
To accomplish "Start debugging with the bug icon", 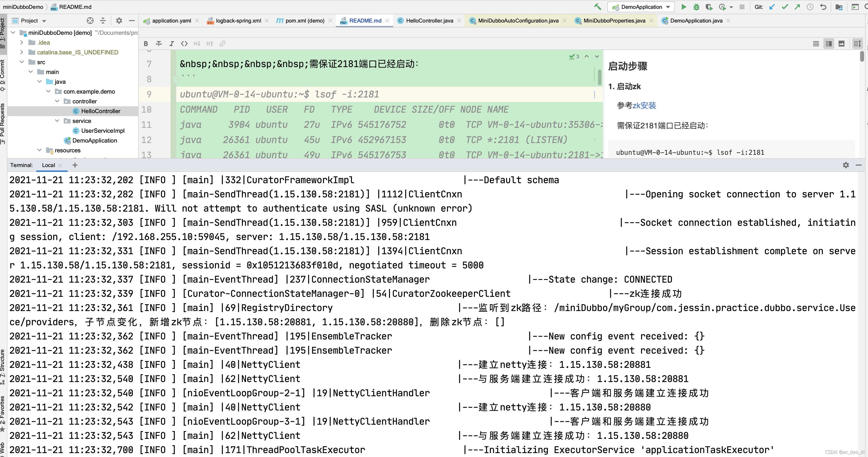I will tap(696, 7).
